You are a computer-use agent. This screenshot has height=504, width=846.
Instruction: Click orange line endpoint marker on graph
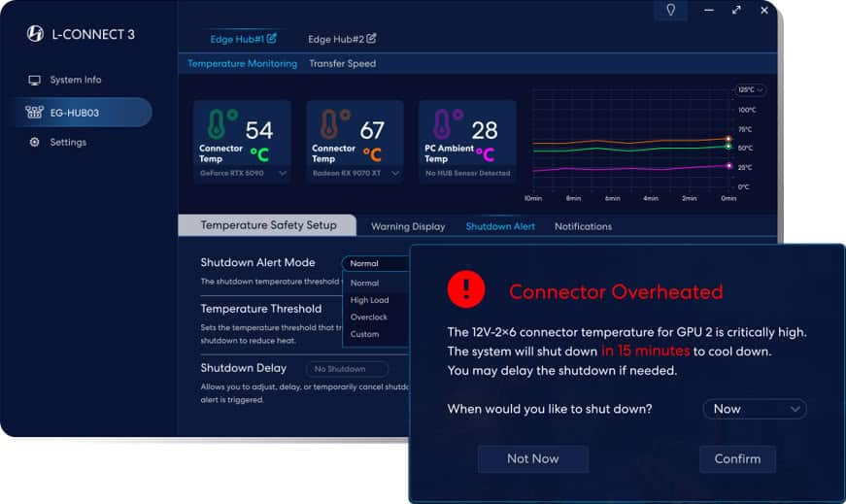(x=728, y=139)
